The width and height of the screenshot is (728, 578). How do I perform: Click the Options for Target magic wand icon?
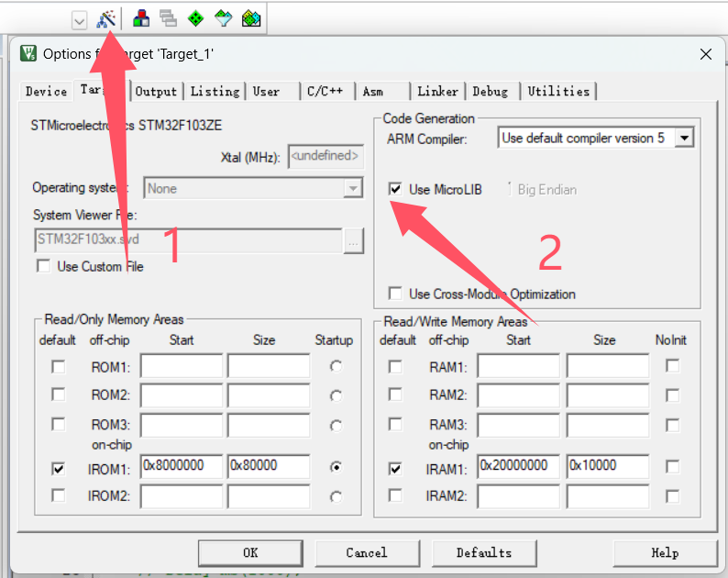[106, 18]
